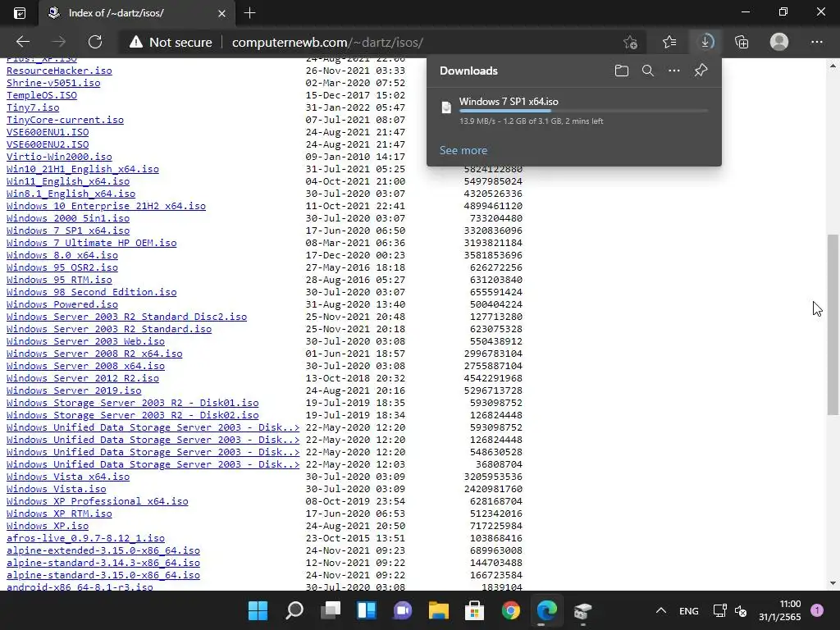
Task: Download Virtio-Win2000.iso
Action: click(59, 157)
